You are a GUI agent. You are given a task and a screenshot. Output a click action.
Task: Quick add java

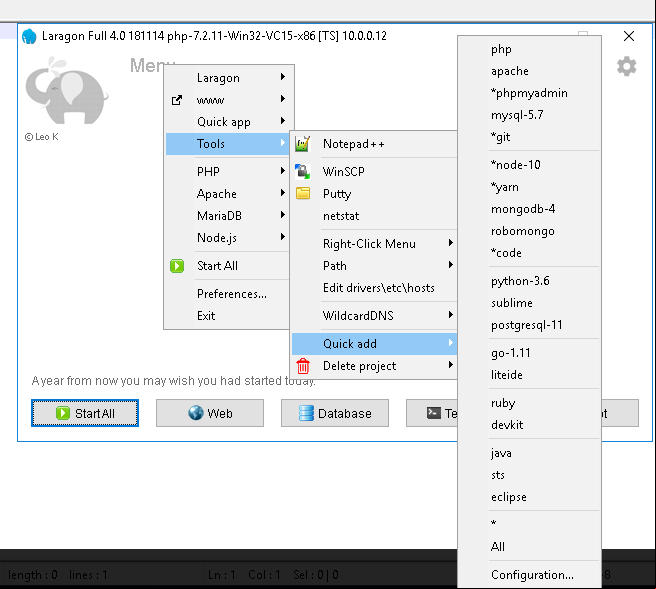click(530, 453)
